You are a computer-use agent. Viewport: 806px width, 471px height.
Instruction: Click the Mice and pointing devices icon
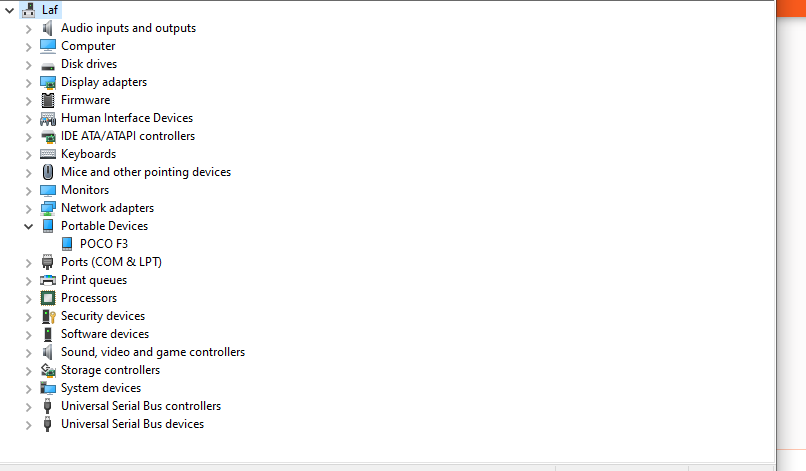click(48, 172)
